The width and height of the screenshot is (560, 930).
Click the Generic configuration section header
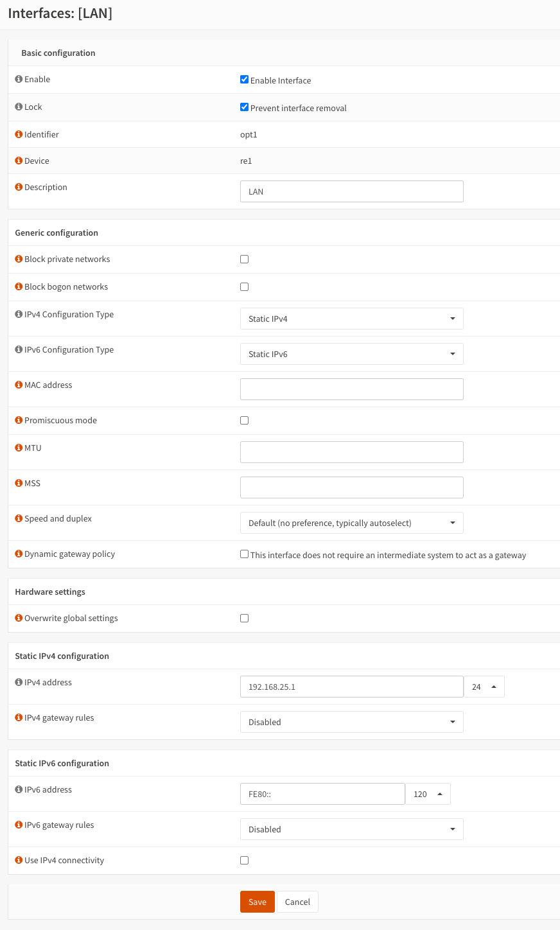point(57,232)
